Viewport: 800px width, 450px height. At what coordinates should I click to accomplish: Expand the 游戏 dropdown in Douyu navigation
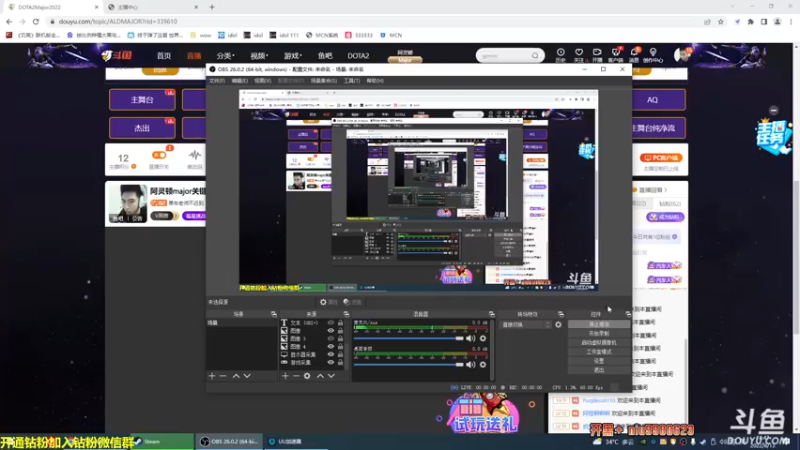point(293,56)
